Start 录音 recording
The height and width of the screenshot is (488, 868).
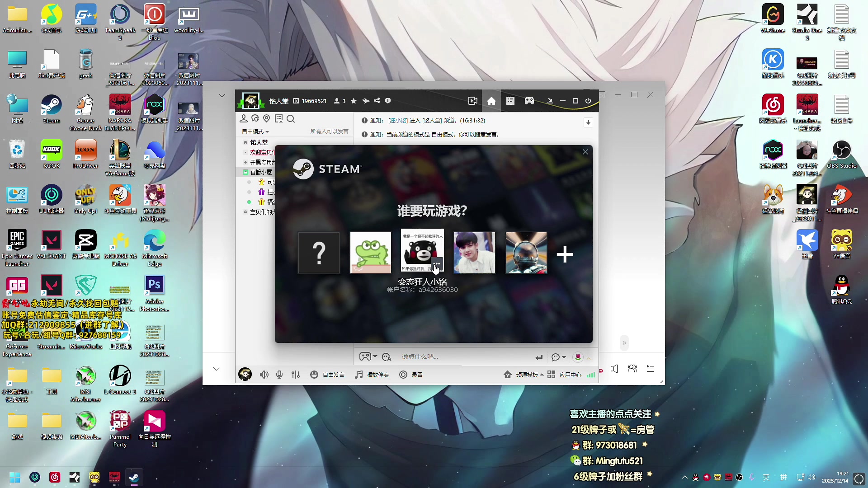pos(411,375)
